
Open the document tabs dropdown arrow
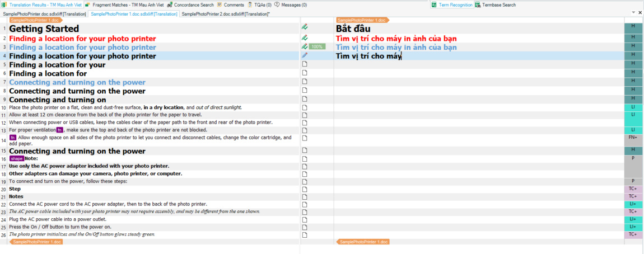click(634, 14)
